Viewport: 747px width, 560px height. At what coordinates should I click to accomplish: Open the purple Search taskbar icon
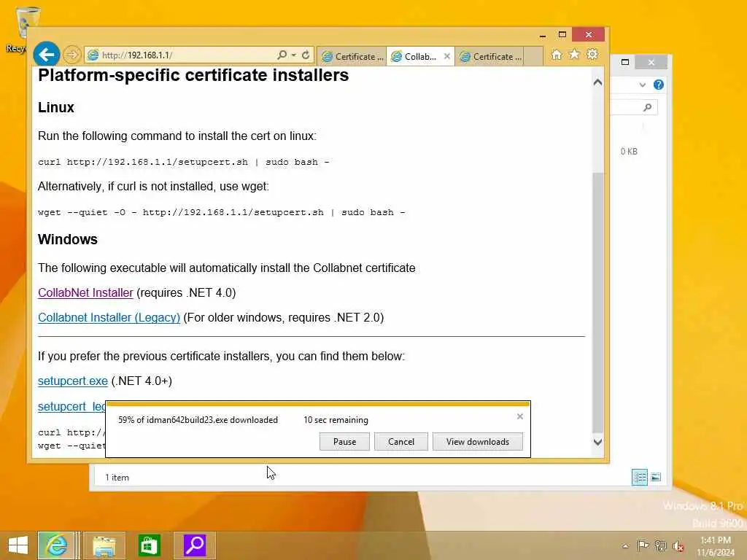coord(194,545)
